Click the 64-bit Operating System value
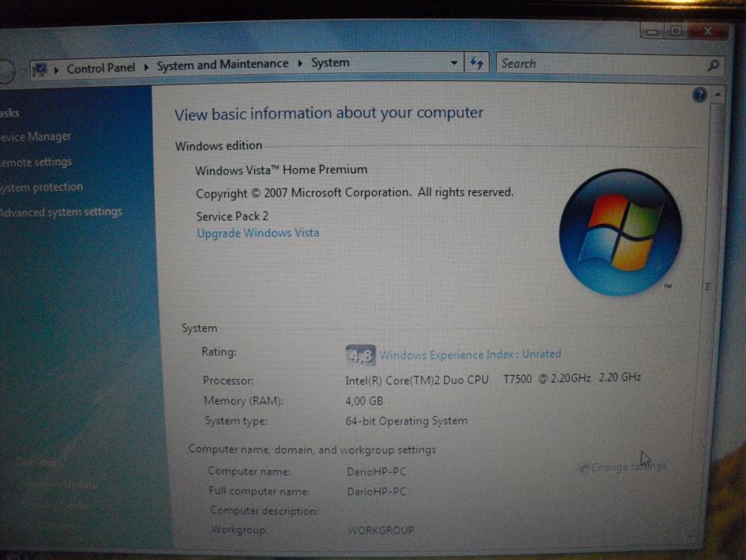The height and width of the screenshot is (560, 746). tap(407, 421)
